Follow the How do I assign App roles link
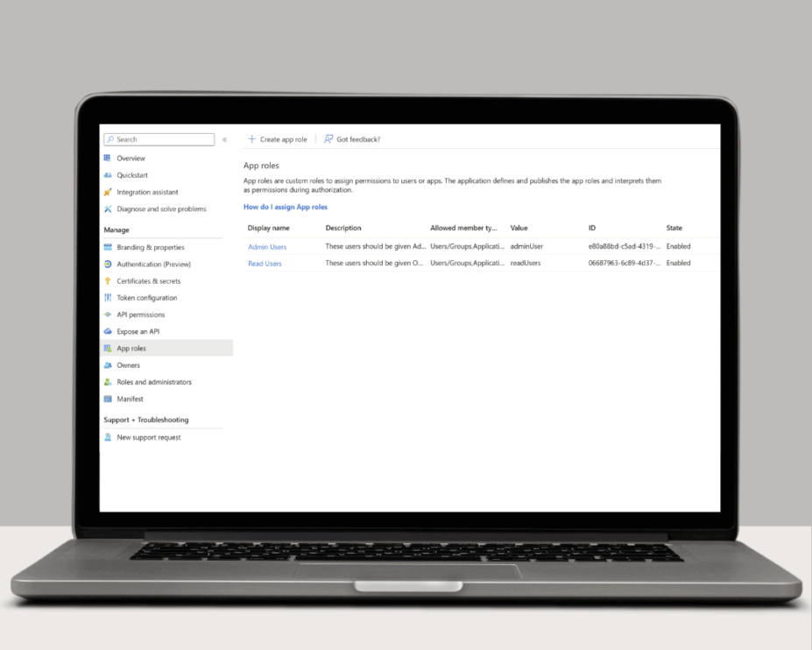The width and height of the screenshot is (812, 650). (x=286, y=206)
